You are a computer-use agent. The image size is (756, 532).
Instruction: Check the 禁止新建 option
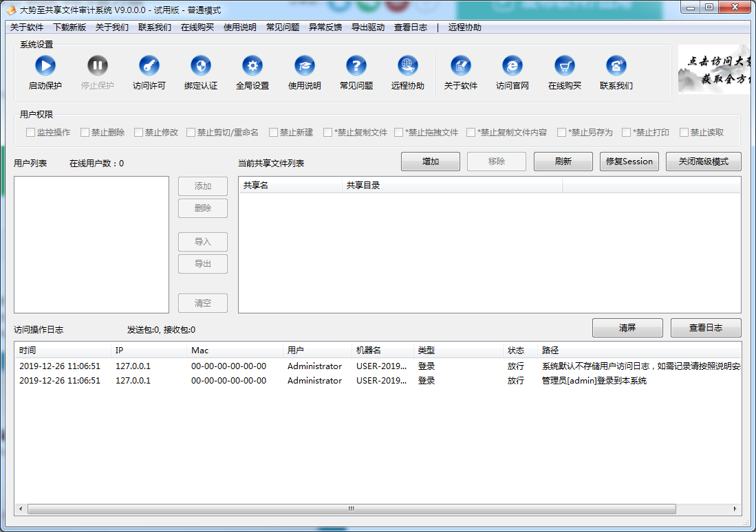(273, 133)
